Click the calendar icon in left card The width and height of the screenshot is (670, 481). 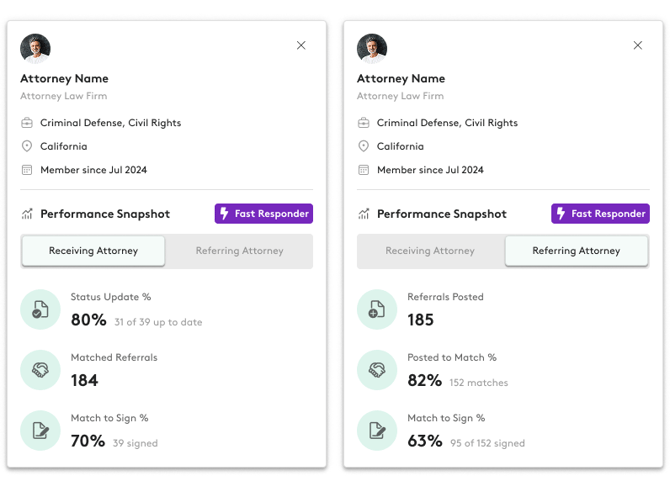click(27, 170)
